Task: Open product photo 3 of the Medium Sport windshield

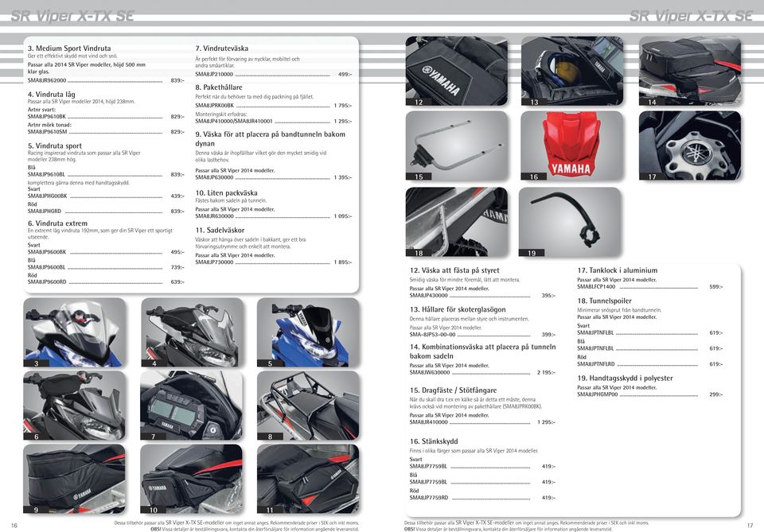Action: pyautogui.click(x=74, y=332)
